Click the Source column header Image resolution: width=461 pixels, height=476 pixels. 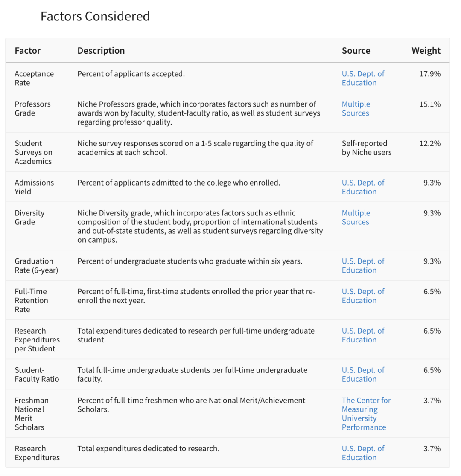pos(356,51)
